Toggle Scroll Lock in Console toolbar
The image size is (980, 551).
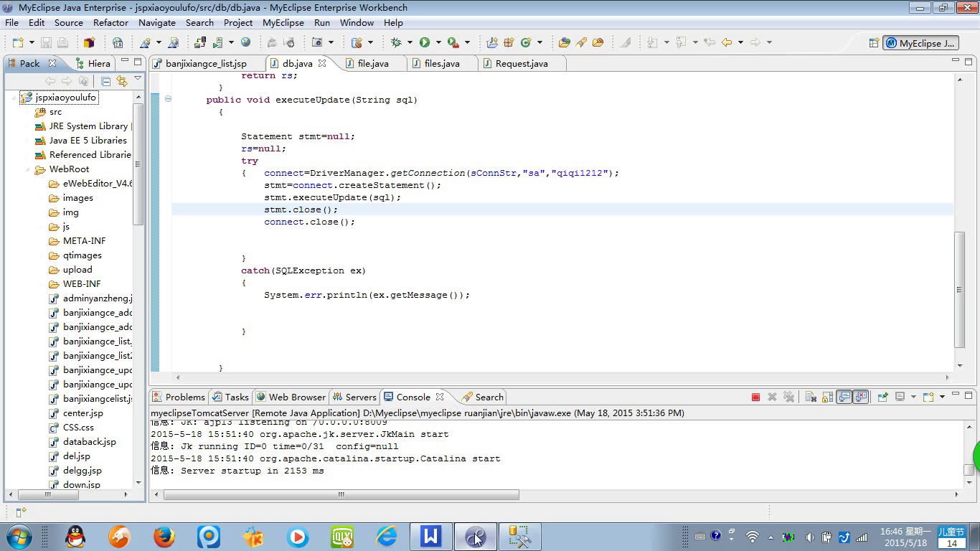point(827,397)
